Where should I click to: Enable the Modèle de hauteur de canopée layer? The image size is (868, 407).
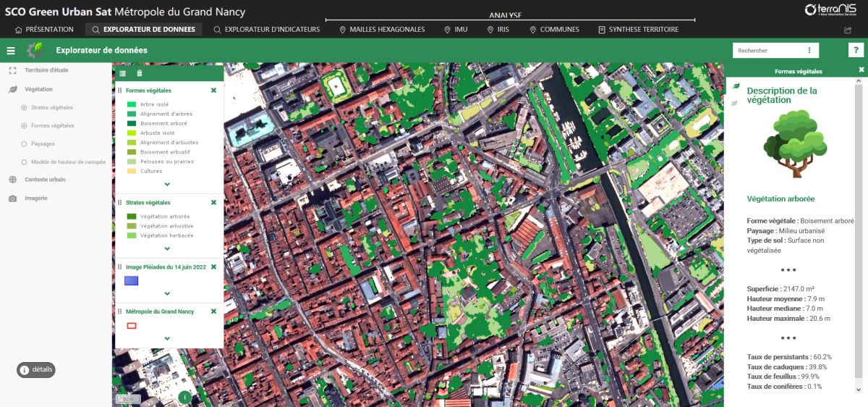24,161
